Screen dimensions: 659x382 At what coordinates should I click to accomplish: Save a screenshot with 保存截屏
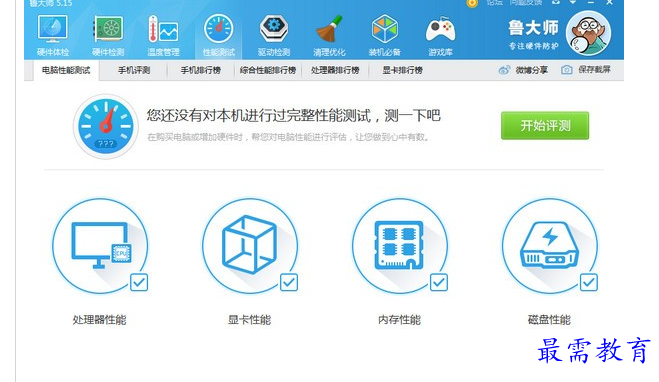pos(586,70)
